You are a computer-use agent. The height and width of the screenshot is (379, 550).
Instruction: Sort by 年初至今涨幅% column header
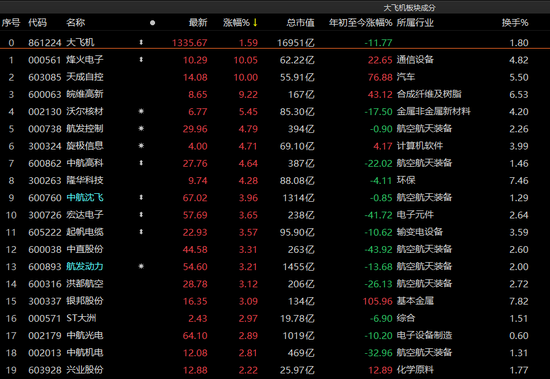(360, 23)
